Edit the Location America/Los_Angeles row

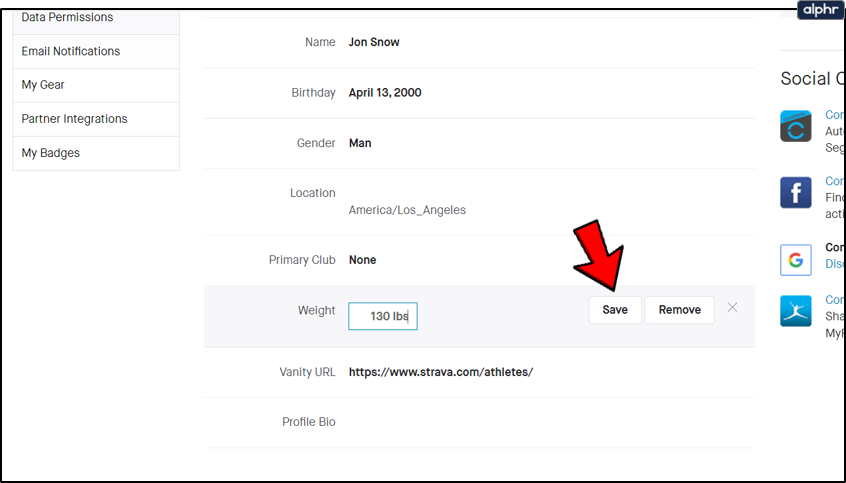point(407,210)
